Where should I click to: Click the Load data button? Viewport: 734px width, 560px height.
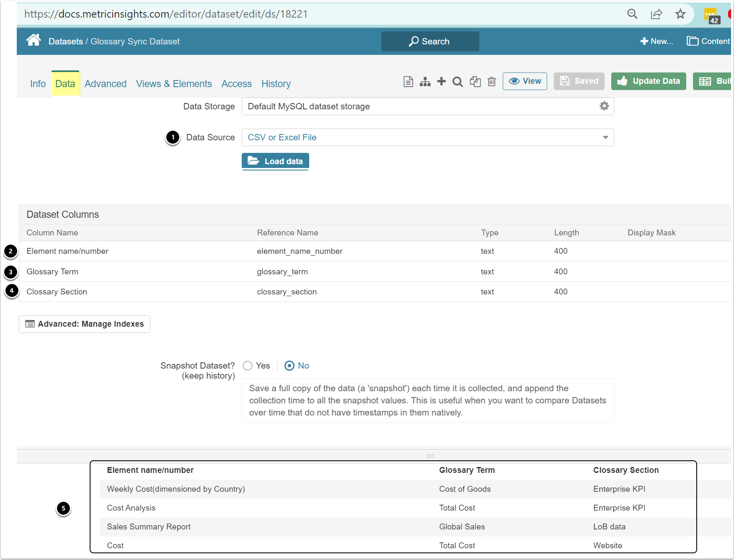[275, 161]
